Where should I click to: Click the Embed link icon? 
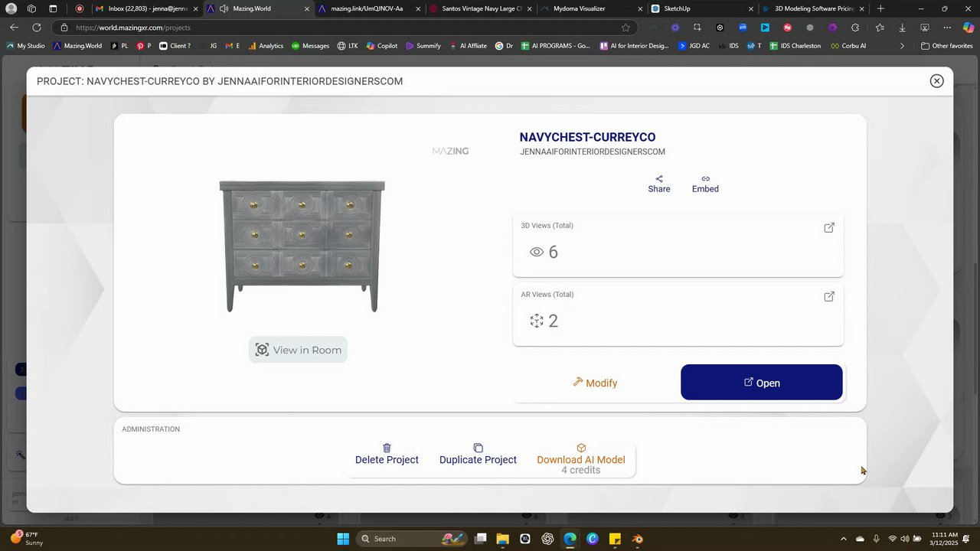(705, 179)
